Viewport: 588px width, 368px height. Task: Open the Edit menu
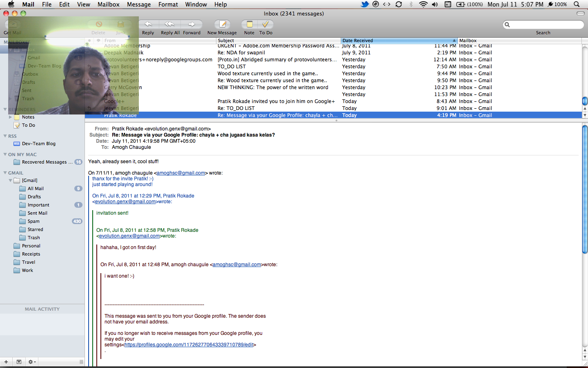tap(64, 4)
